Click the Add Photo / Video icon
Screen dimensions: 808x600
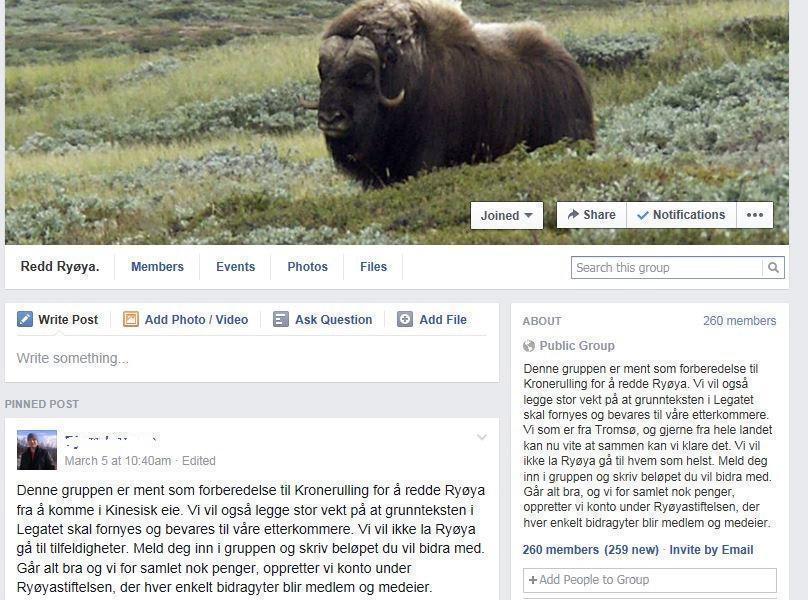130,319
